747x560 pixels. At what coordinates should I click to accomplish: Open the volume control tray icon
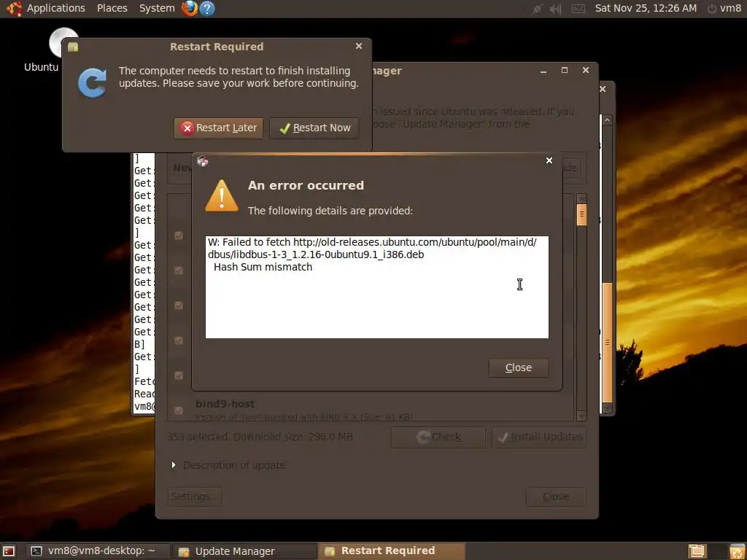[x=555, y=9]
